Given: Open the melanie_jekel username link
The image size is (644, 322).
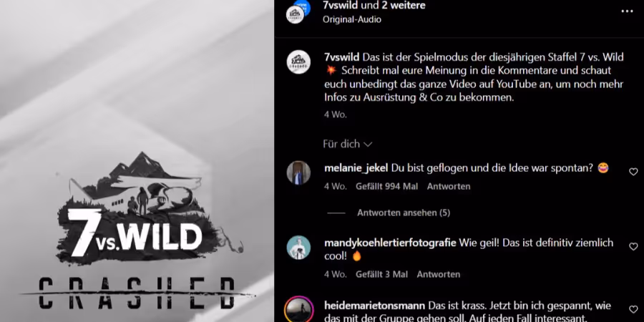Looking at the screenshot, I should click(x=356, y=168).
